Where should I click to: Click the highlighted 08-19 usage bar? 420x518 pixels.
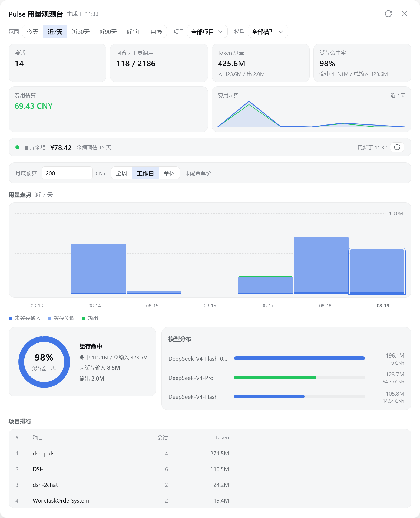pyautogui.click(x=377, y=271)
